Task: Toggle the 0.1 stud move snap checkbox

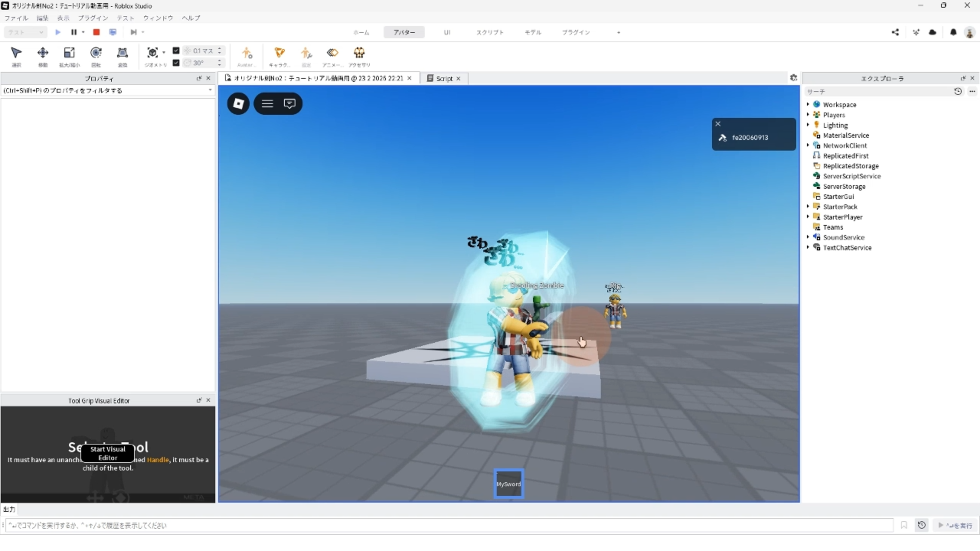Action: click(x=176, y=51)
